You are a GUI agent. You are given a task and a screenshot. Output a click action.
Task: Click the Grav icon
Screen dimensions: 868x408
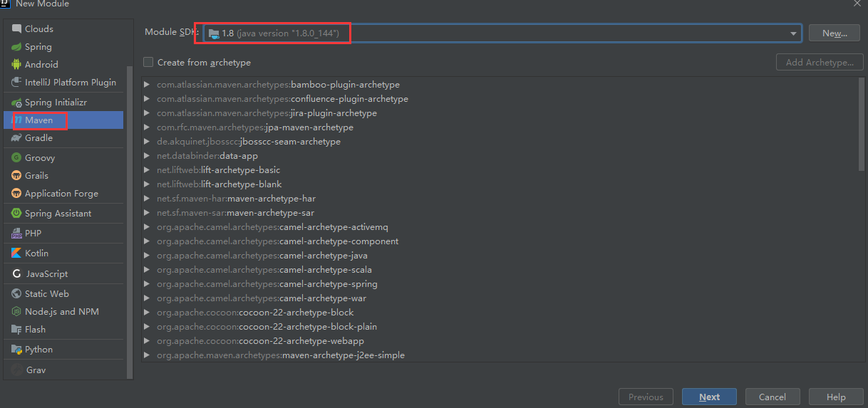pyautogui.click(x=17, y=370)
